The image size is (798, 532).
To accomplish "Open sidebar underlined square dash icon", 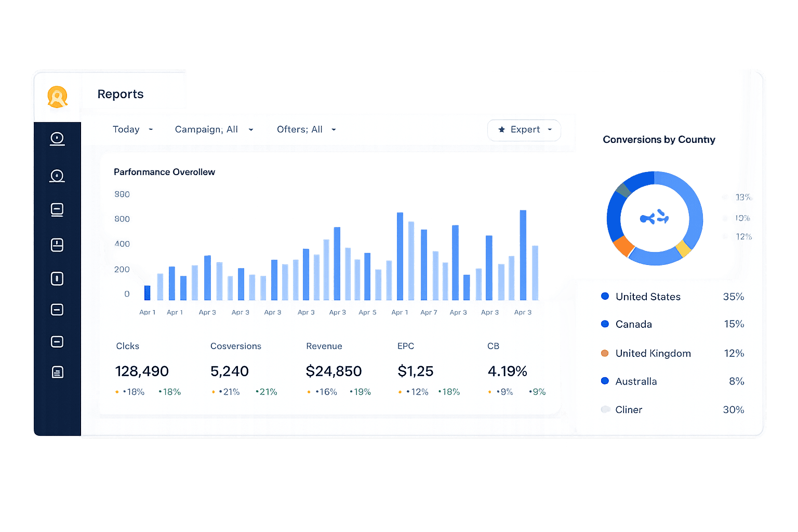I will click(57, 209).
